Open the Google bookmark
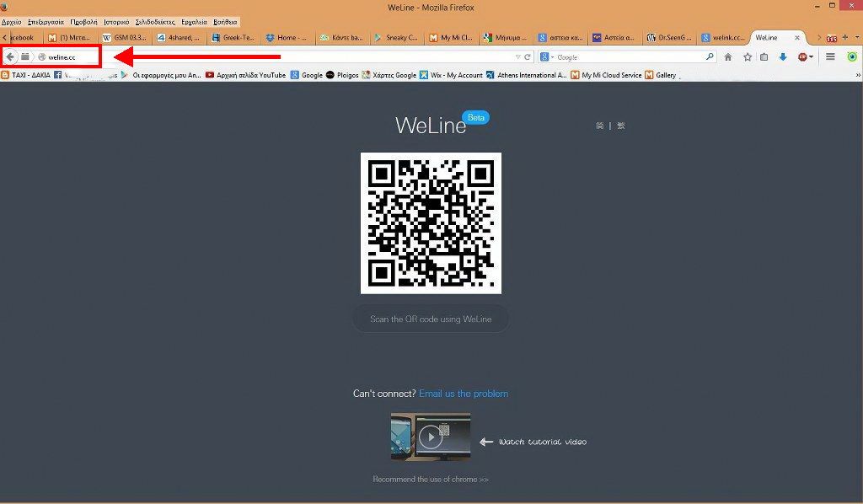Viewport: 863px width, 504px height. click(307, 75)
